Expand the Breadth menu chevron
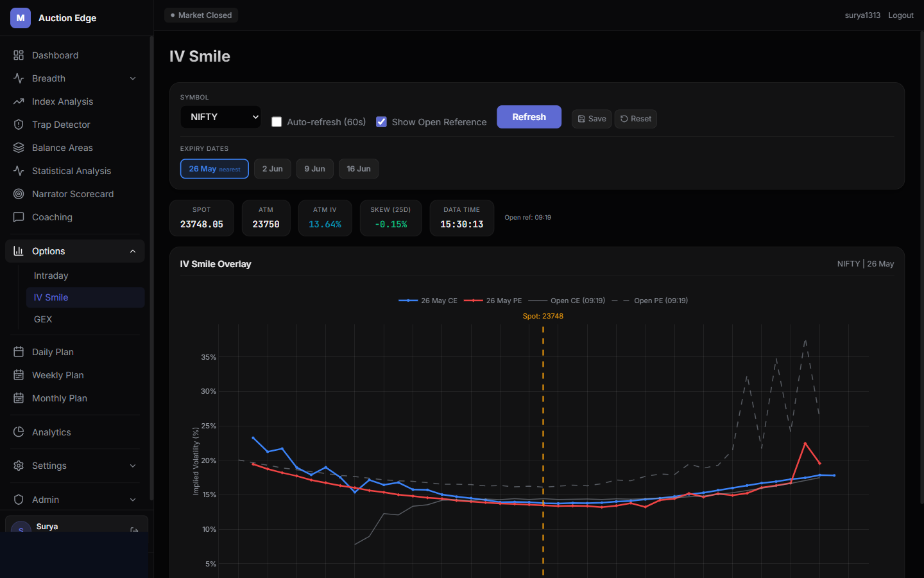Image resolution: width=924 pixels, height=578 pixels. [133, 78]
